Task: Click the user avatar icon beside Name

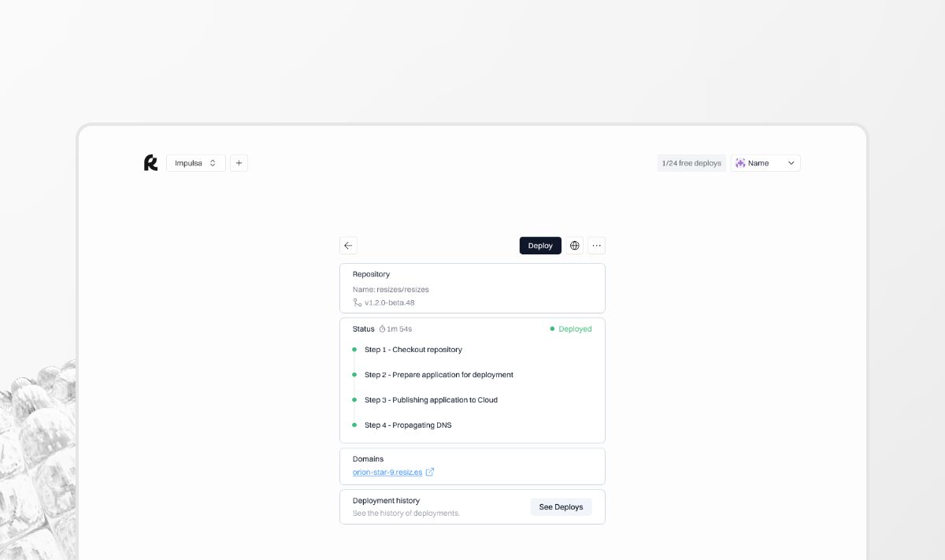Action: coord(740,163)
